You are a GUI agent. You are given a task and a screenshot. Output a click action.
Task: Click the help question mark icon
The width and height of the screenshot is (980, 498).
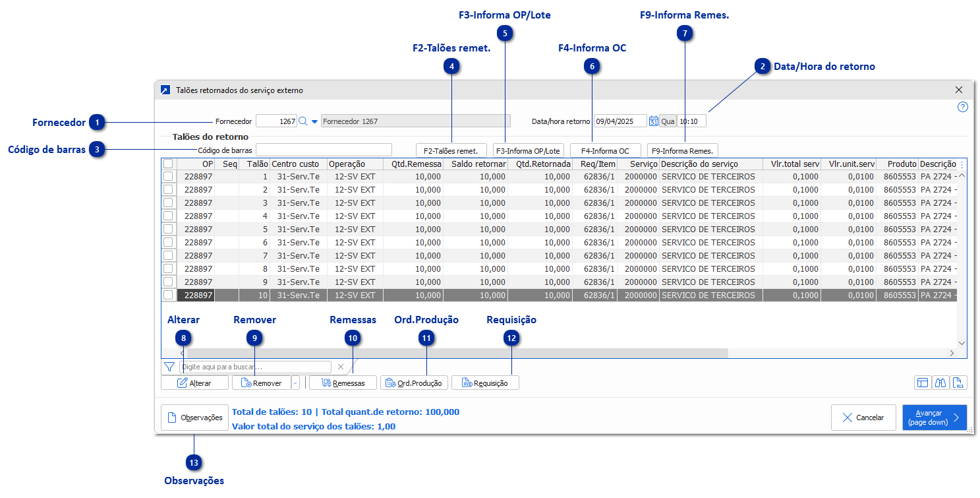962,107
